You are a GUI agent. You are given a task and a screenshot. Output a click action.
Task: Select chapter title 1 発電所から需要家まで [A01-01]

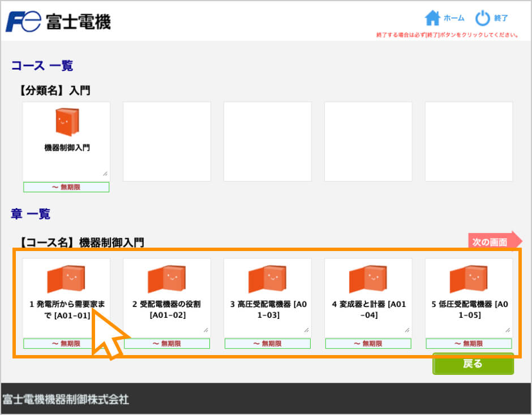pyautogui.click(x=67, y=310)
